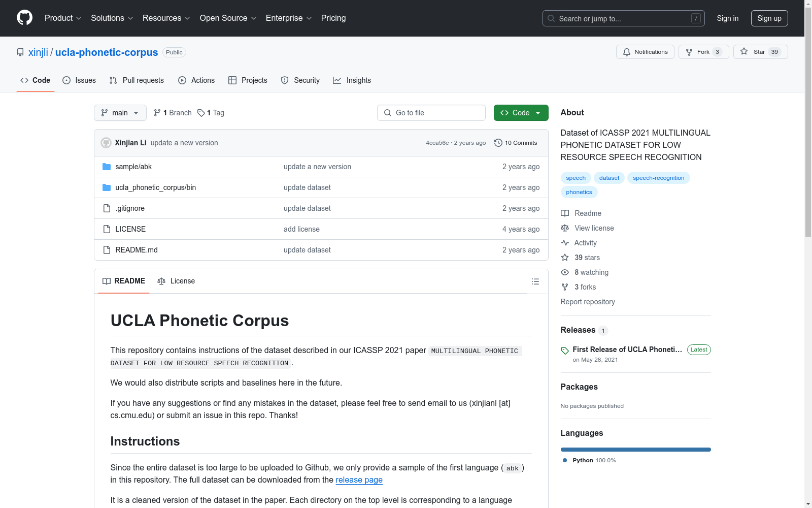Click the Search or jump to field

pyautogui.click(x=624, y=18)
